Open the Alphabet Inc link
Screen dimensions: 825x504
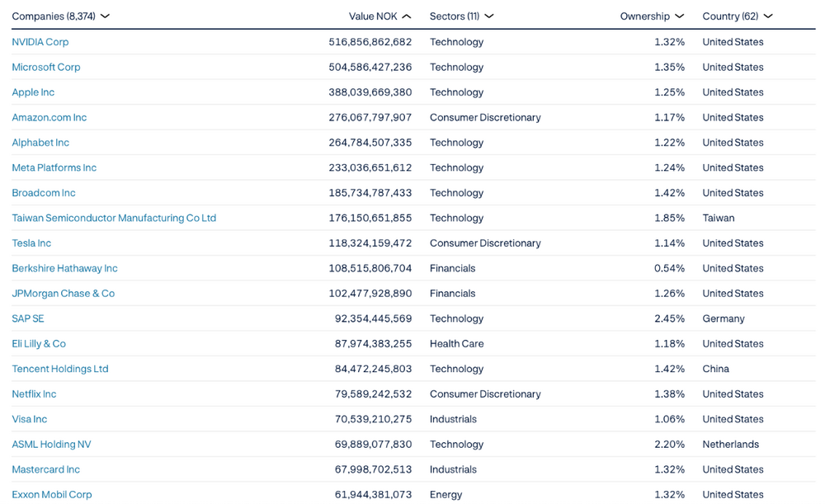click(x=40, y=143)
